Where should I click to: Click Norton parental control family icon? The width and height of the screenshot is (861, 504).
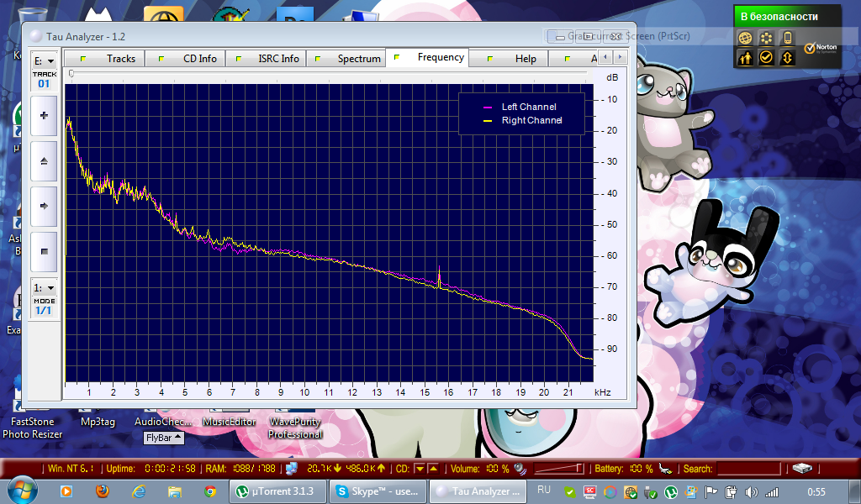(x=744, y=58)
